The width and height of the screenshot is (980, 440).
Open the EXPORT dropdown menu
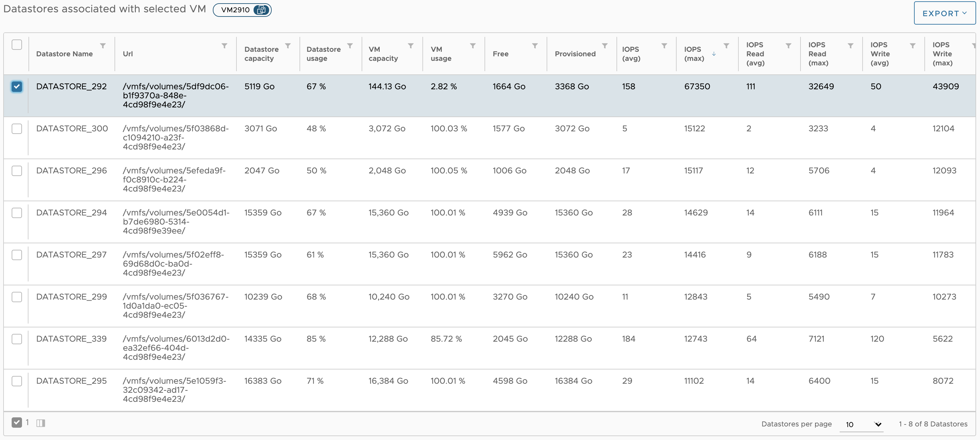(945, 13)
